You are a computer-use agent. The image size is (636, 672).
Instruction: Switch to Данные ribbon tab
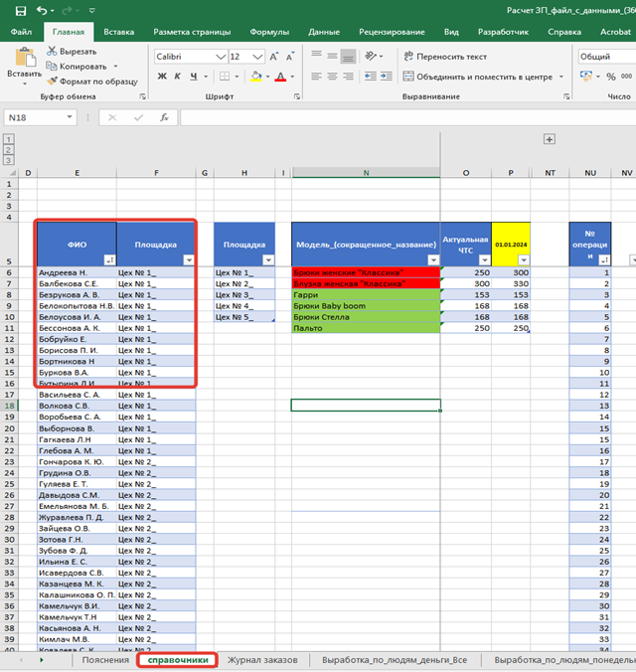click(324, 32)
